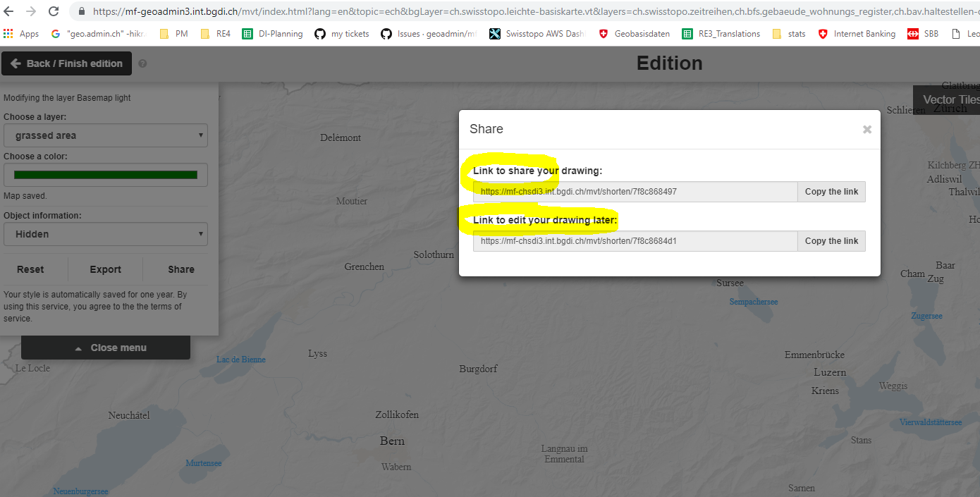Open the 'stats' bookmarks folder
980x497 pixels.
coord(790,33)
